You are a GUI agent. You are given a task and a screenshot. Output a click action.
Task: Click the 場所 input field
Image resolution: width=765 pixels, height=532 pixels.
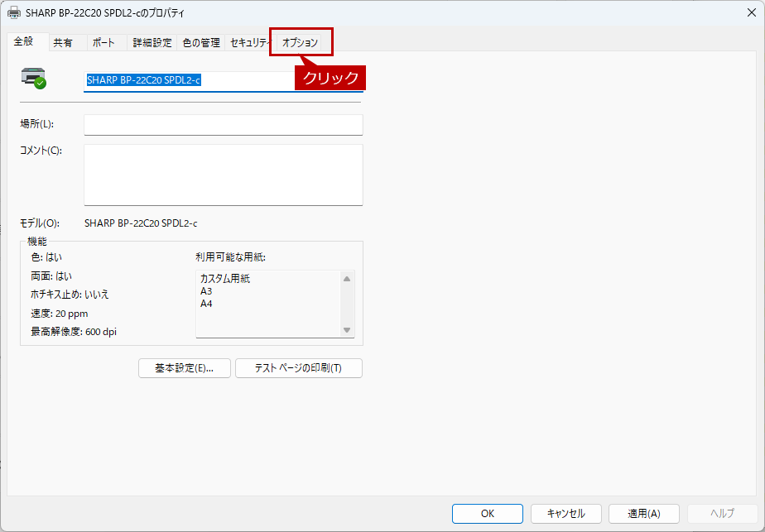[223, 124]
